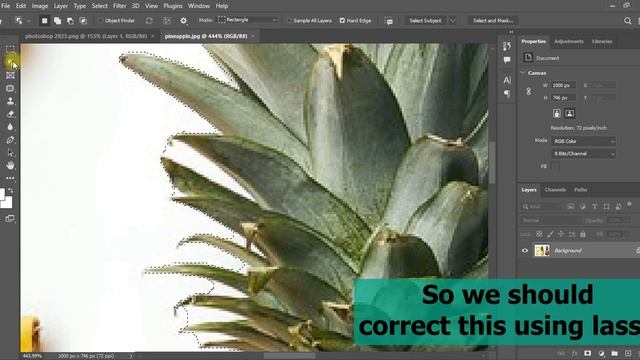Screen dimensions: 640x360
Task: Click the Object Finder refresh icon
Action: (149, 20)
